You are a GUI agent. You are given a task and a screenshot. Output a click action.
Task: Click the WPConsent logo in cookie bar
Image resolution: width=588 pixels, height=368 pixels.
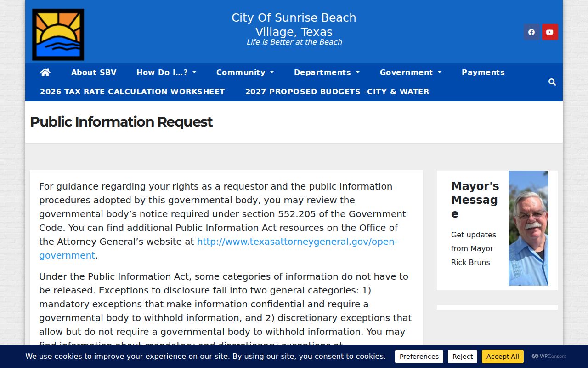[x=549, y=356]
